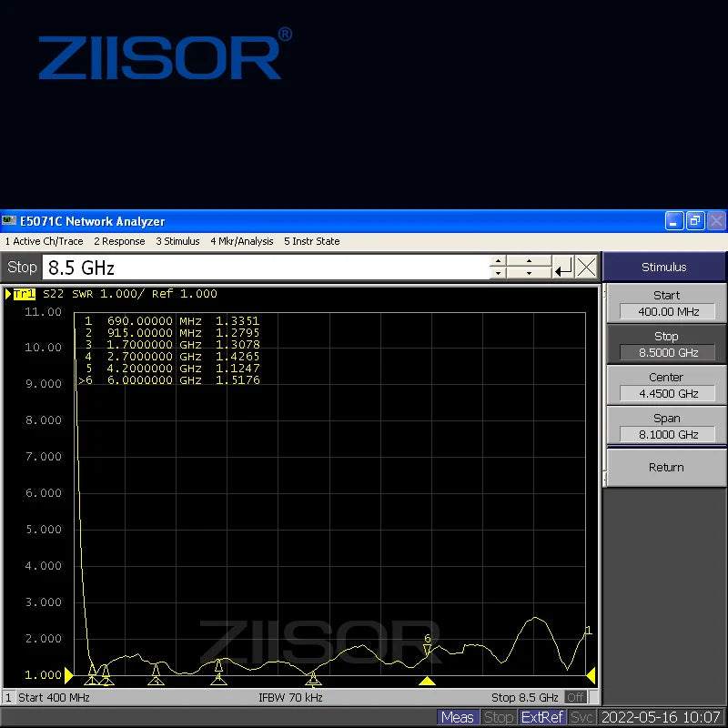Select the Span 8.1000 GHz button
Image resolution: width=728 pixels, height=728 pixels.
(x=665, y=426)
